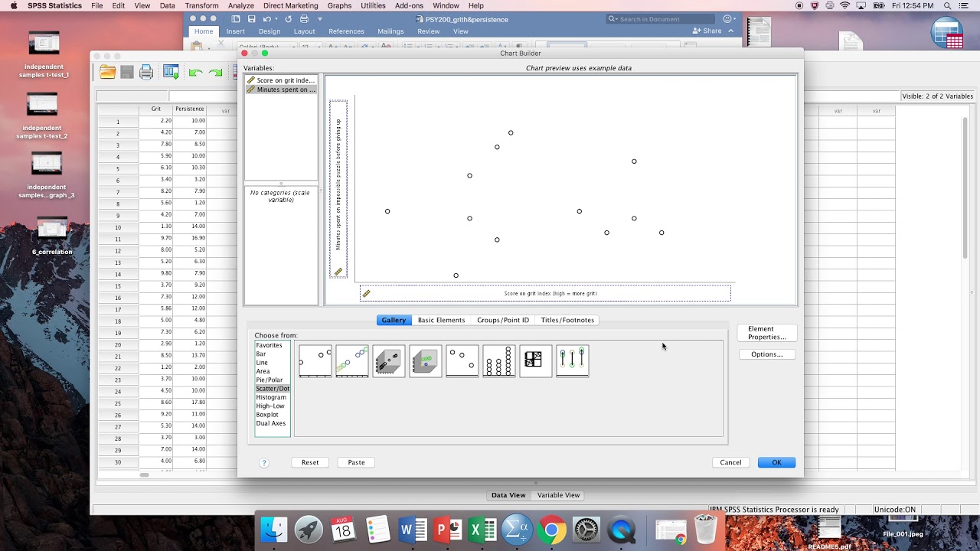Switch to Variable View tab
This screenshot has height=551, width=980.
(558, 495)
